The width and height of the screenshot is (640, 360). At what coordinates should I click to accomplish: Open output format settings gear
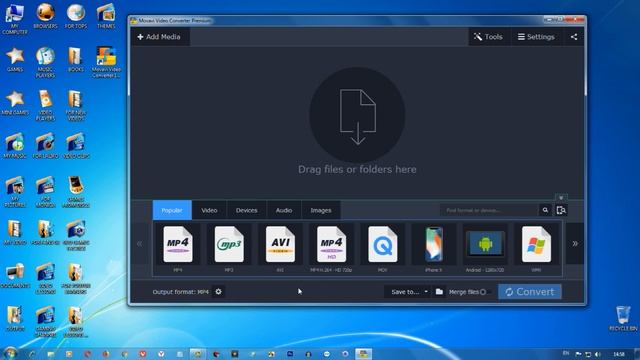[218, 291]
